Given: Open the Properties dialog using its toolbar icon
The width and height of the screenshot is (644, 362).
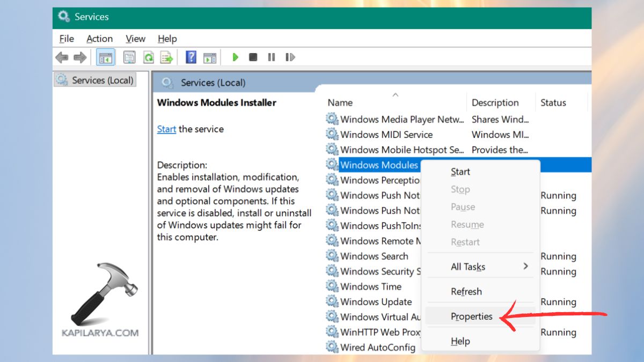Looking at the screenshot, I should point(129,57).
